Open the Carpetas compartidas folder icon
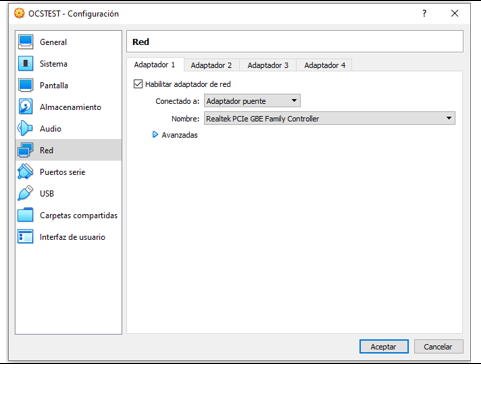This screenshot has width=481, height=406. [x=26, y=215]
